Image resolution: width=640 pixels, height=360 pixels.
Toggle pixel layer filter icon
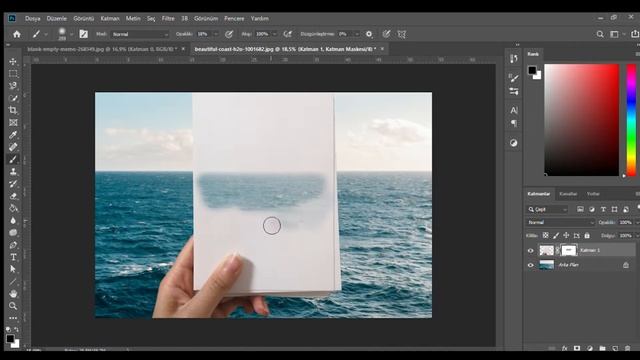(580, 209)
